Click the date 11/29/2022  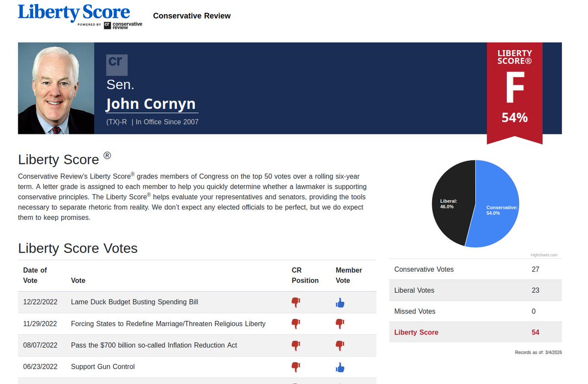point(40,324)
